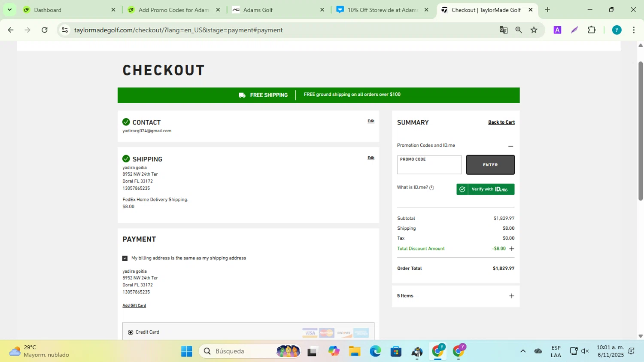Screen dimensions: 644x362
Task: Open the notifications bell icon
Action: point(631,351)
